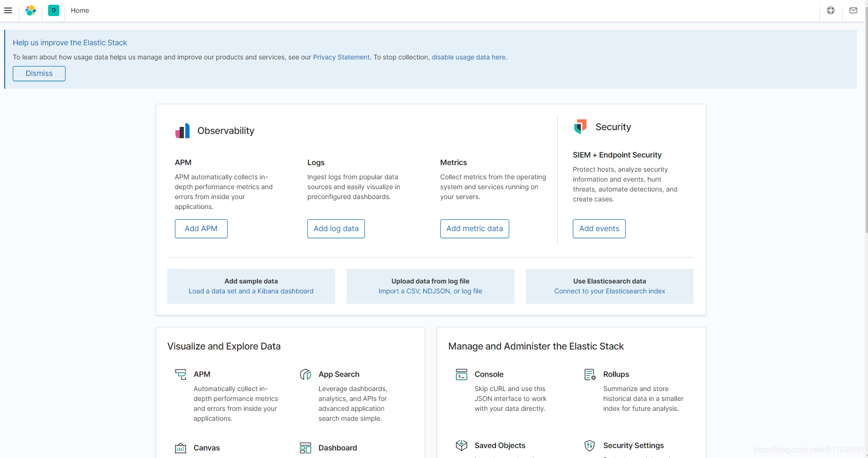The image size is (868, 458).
Task: Click the Console icon
Action: click(462, 375)
